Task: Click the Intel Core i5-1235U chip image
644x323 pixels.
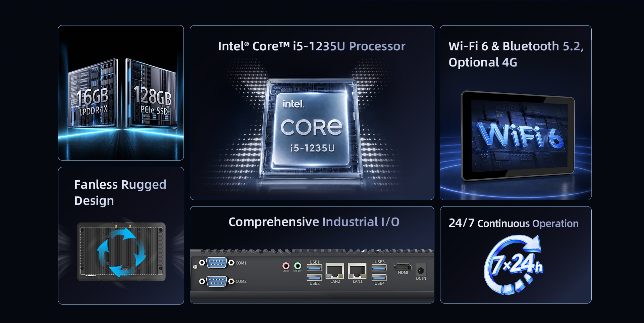Action: [x=311, y=129]
